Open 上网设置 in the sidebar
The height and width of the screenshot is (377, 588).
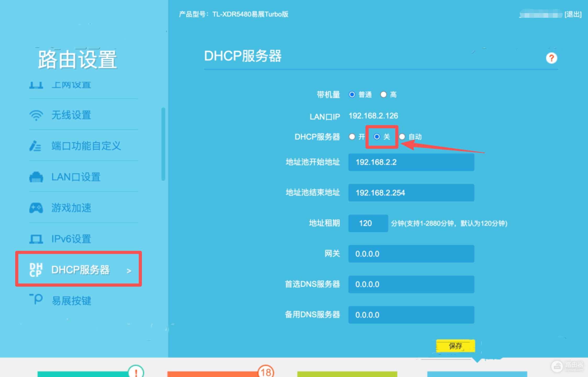point(71,85)
